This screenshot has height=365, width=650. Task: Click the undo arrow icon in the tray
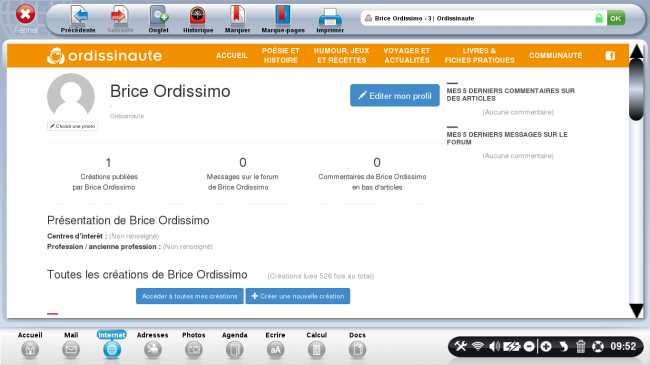tap(563, 346)
